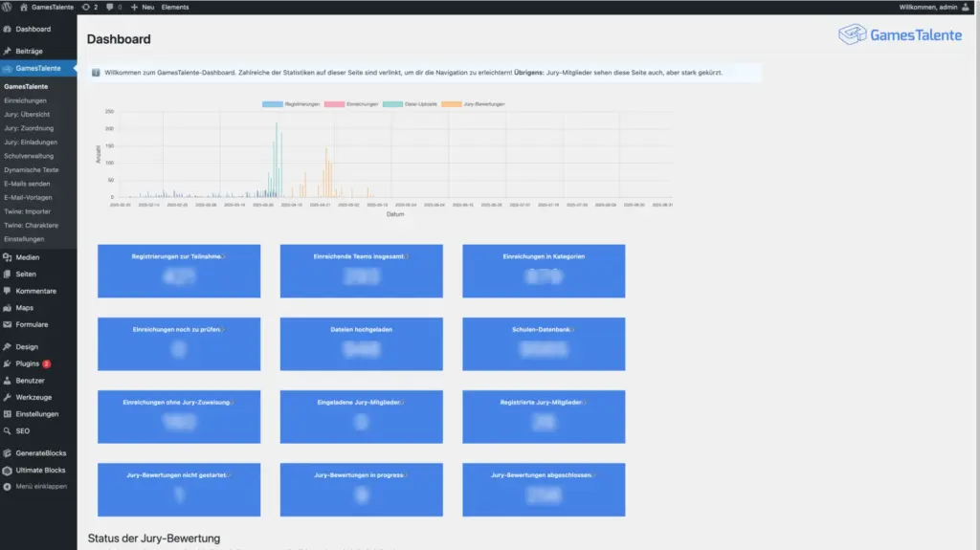Open Schulverwaltung submenu item
Image resolution: width=980 pixels, height=550 pixels.
pyautogui.click(x=29, y=156)
